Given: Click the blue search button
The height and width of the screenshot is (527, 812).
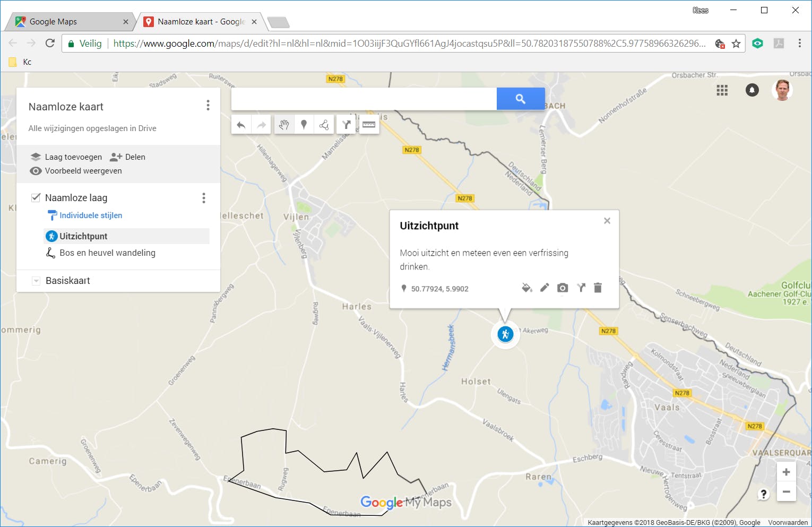Looking at the screenshot, I should pyautogui.click(x=521, y=99).
